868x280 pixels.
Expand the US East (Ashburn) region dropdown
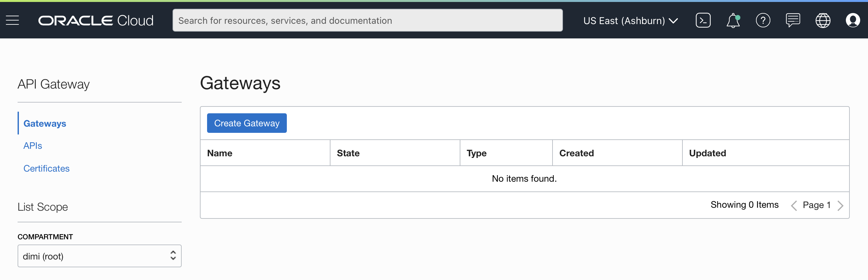[x=630, y=21]
